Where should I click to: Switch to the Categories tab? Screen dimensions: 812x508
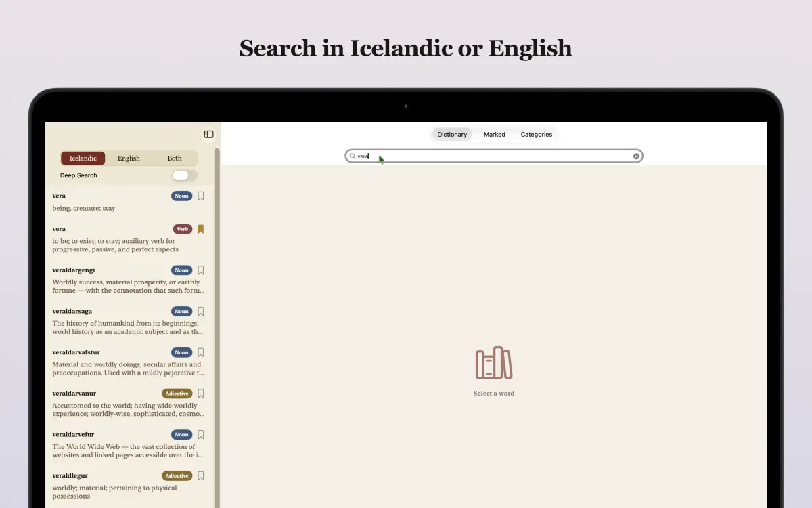(x=537, y=135)
